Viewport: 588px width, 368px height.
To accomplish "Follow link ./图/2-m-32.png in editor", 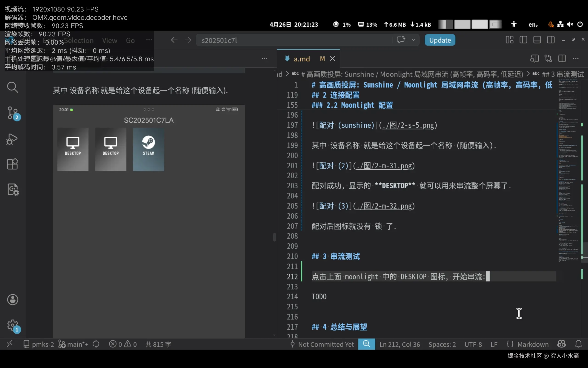I will pyautogui.click(x=384, y=206).
